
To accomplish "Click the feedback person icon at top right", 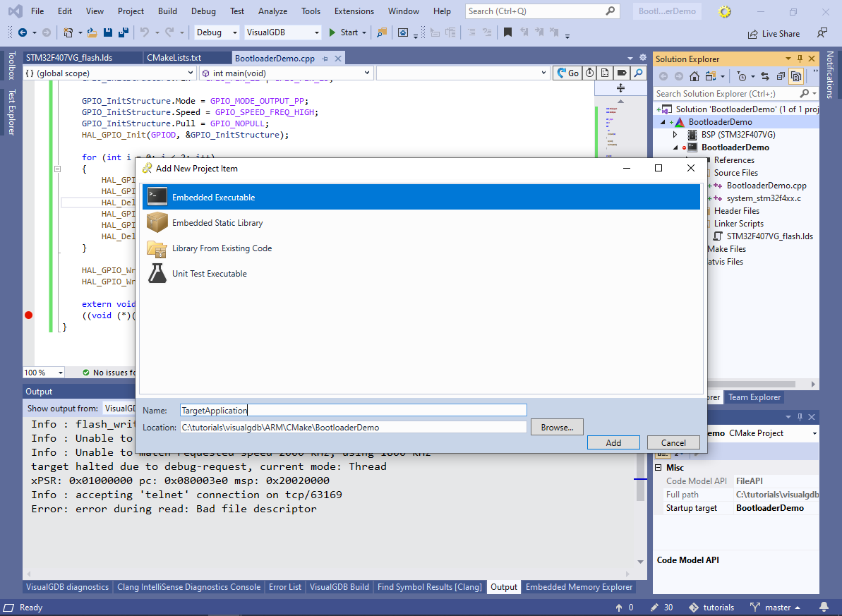I will click(x=822, y=33).
